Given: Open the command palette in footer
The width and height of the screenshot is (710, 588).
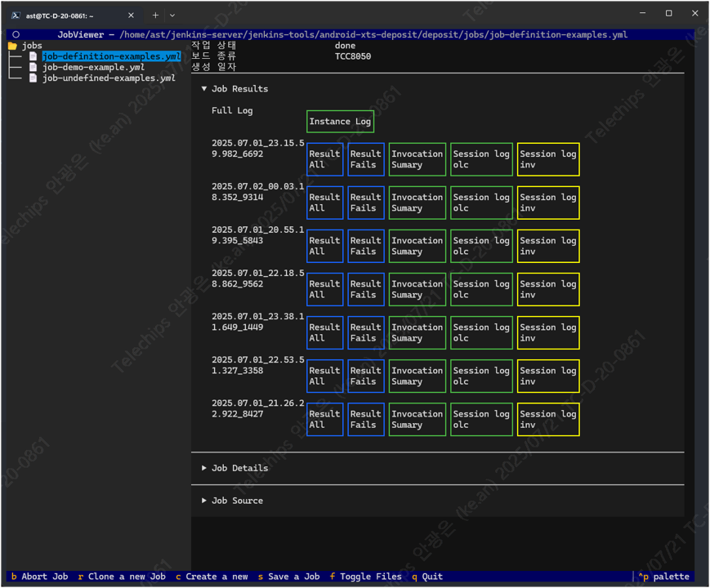Looking at the screenshot, I should click(664, 577).
